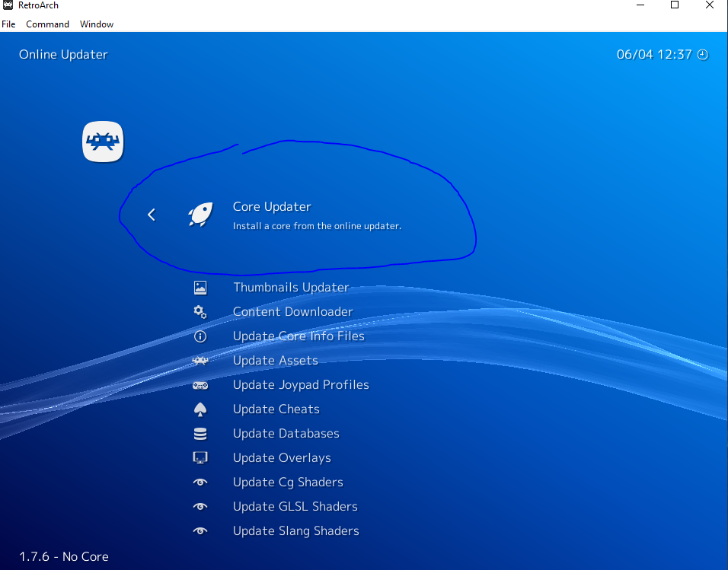Choose Update GLSL Shaders
728x570 pixels.
[295, 506]
